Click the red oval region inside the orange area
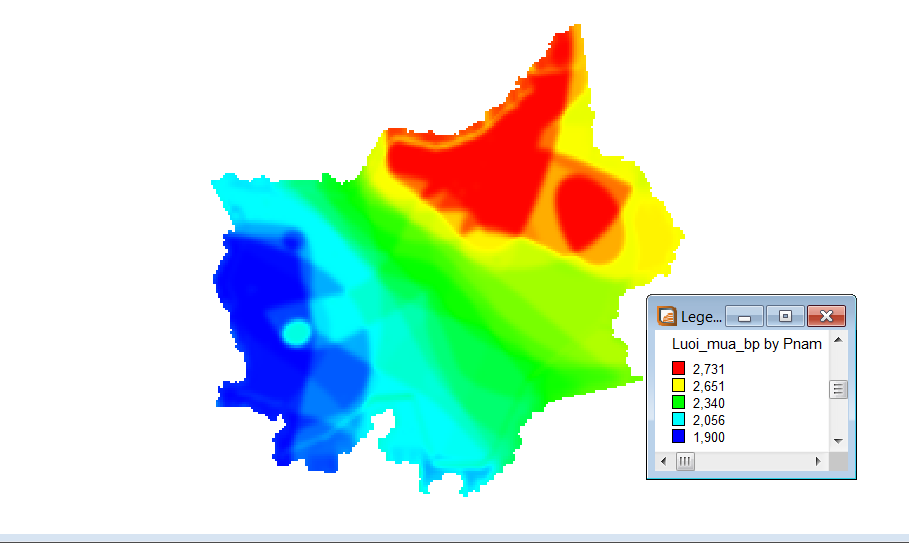 point(587,213)
